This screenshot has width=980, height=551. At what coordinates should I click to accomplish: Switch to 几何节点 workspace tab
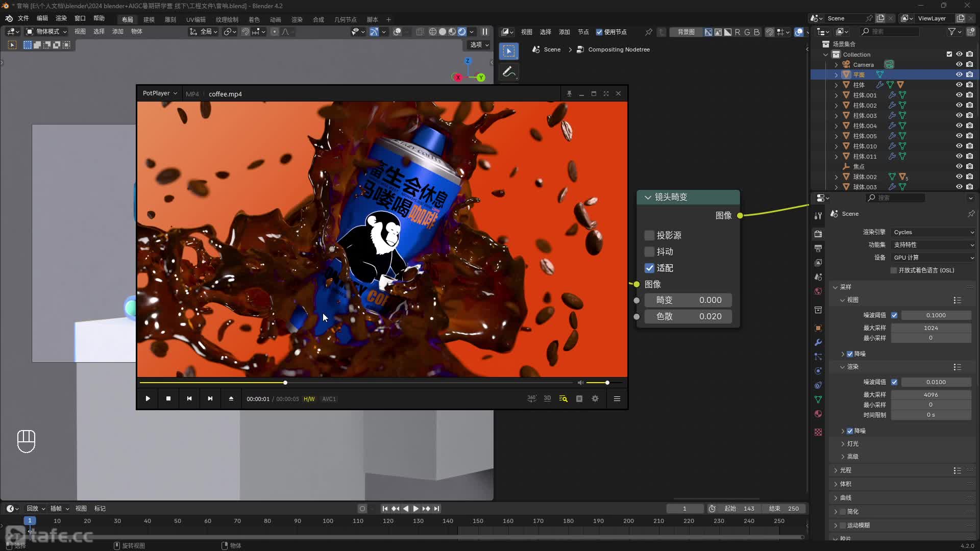tap(346, 19)
